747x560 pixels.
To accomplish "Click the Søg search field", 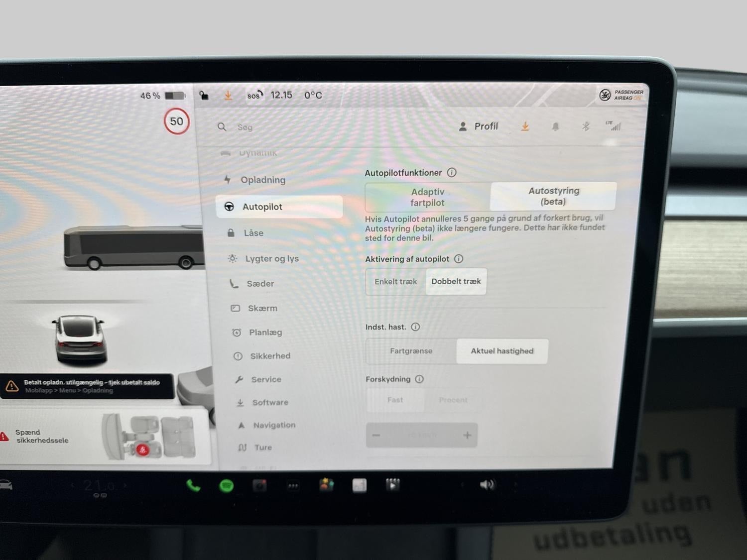I will 245,127.
